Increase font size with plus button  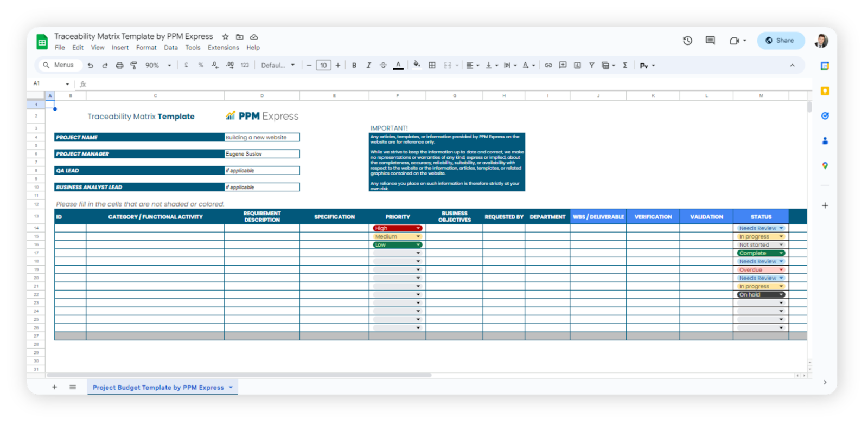pos(338,65)
